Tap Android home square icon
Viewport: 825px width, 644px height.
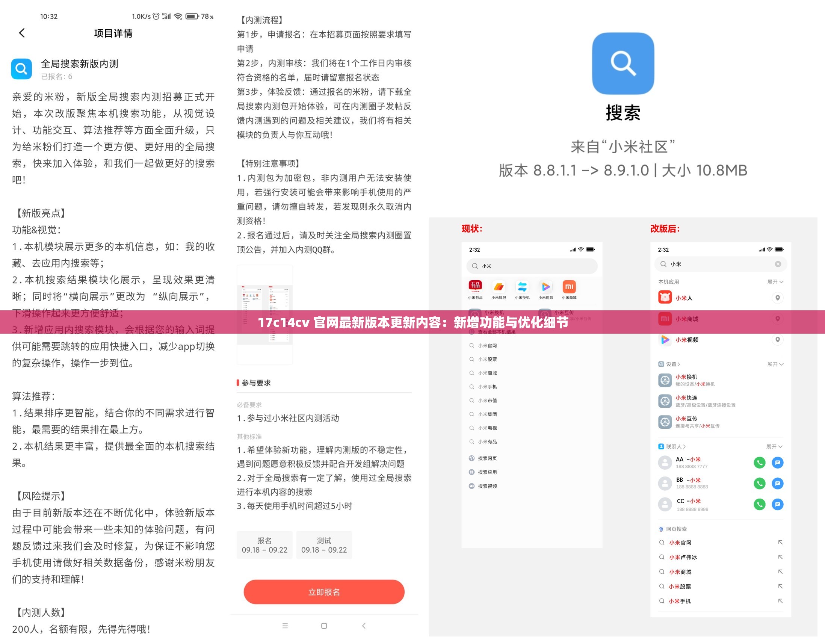(x=324, y=626)
